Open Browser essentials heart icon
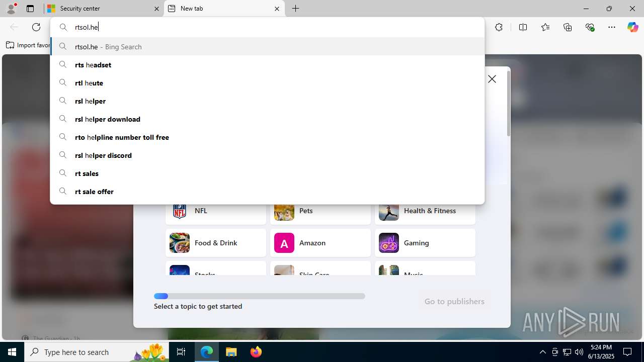 590,27
